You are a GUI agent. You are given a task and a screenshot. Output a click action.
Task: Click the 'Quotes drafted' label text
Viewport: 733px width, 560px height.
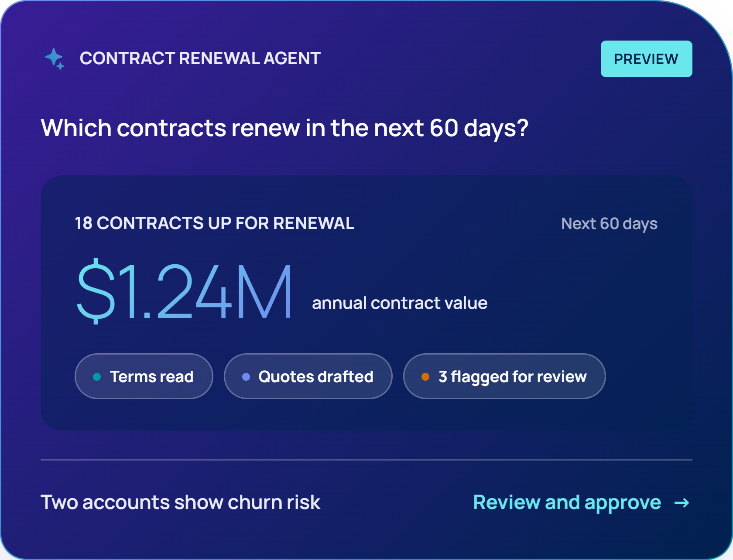(316, 377)
